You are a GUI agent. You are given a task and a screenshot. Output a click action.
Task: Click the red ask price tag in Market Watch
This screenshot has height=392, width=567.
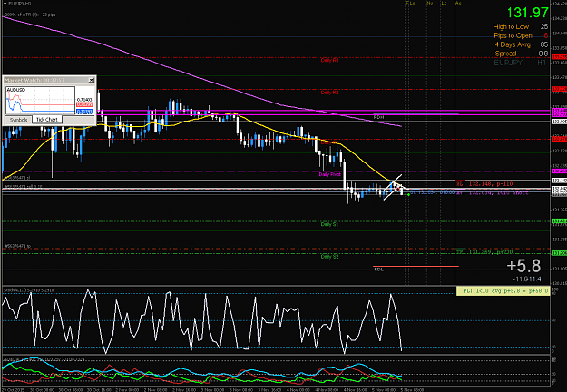[x=84, y=105]
